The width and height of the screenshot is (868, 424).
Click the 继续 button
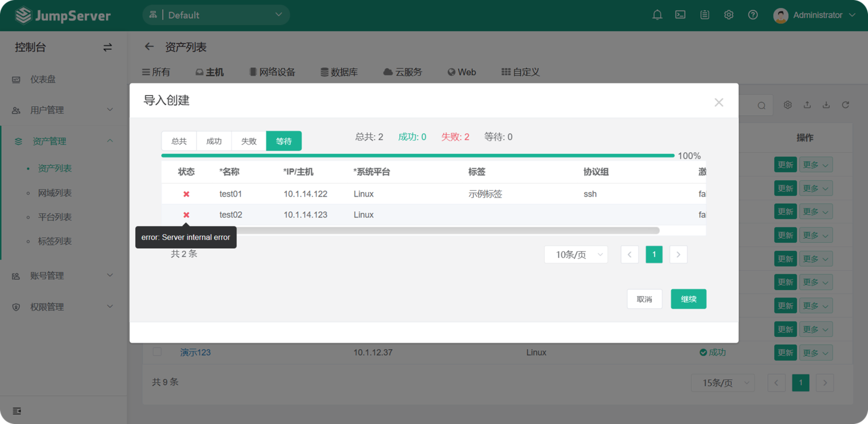(688, 299)
